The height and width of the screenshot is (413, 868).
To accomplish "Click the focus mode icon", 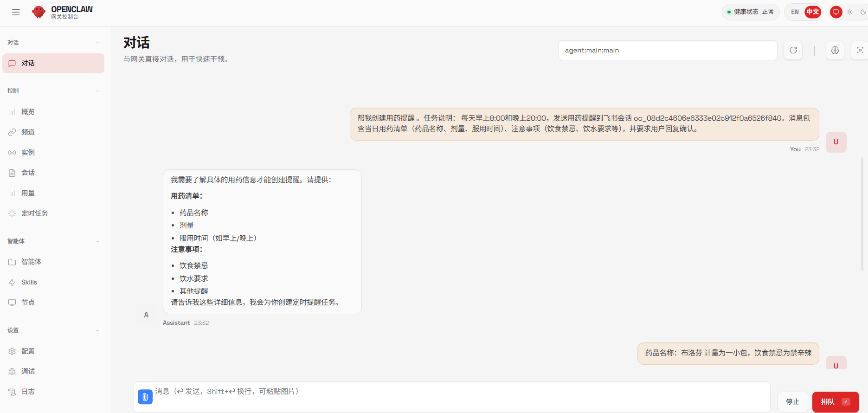I will [x=860, y=50].
